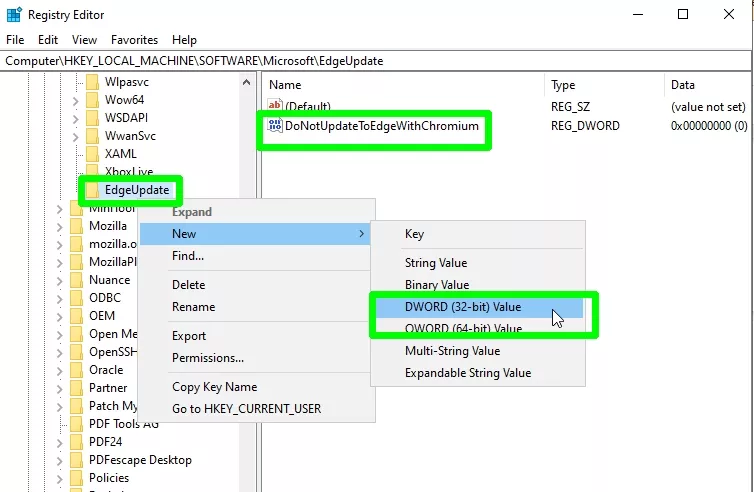The height and width of the screenshot is (492, 754).
Task: Select the EdgeUpdate folder icon
Action: pyautogui.click(x=92, y=189)
